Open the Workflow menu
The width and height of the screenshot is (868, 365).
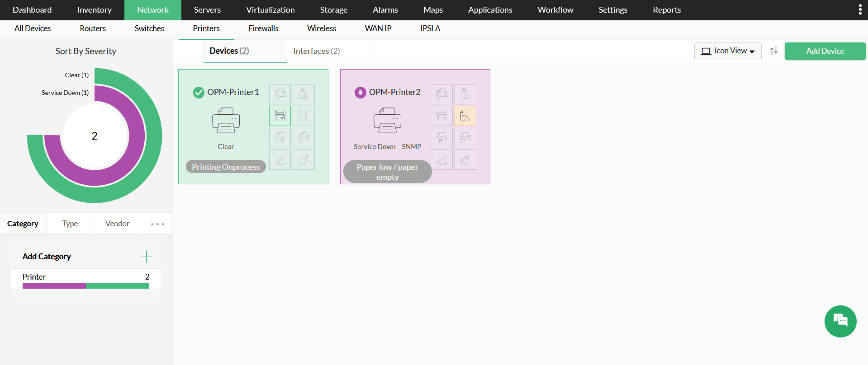[x=555, y=10]
